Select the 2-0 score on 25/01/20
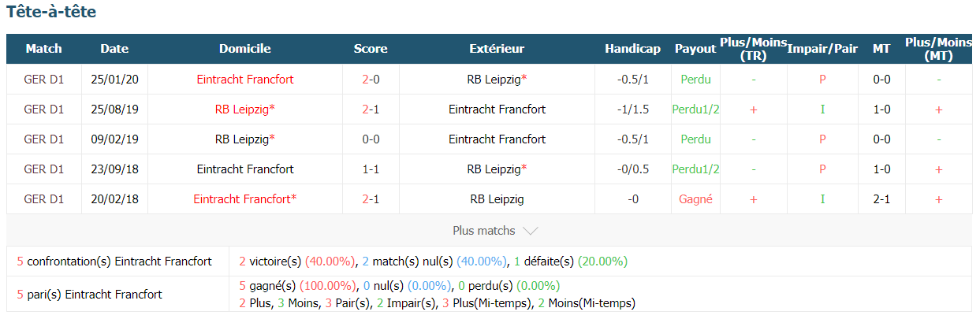This screenshot has height=319, width=980. tap(371, 80)
